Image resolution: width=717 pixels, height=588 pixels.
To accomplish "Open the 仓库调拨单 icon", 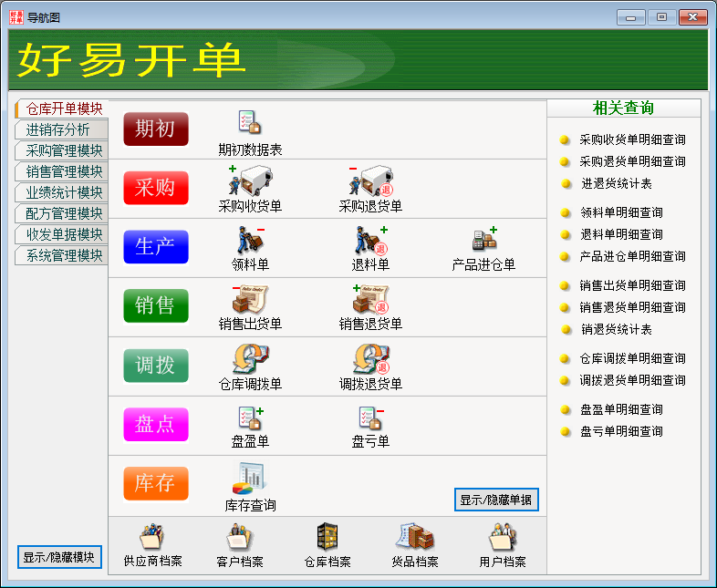I will (x=250, y=358).
